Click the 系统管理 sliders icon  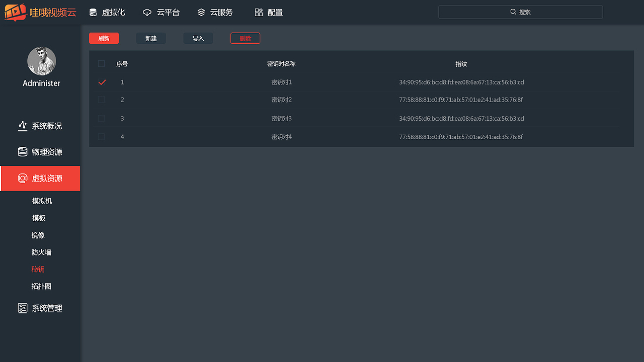point(23,308)
